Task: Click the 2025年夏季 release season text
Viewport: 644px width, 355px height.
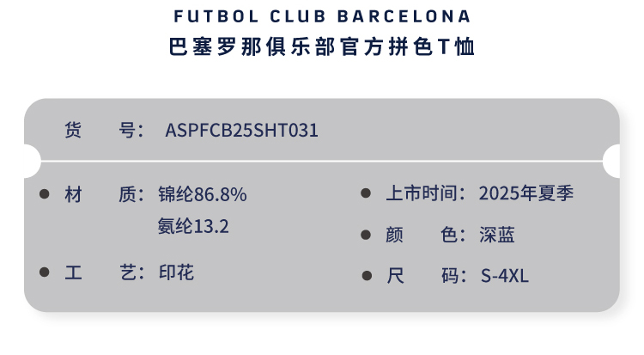Action: click(x=526, y=193)
